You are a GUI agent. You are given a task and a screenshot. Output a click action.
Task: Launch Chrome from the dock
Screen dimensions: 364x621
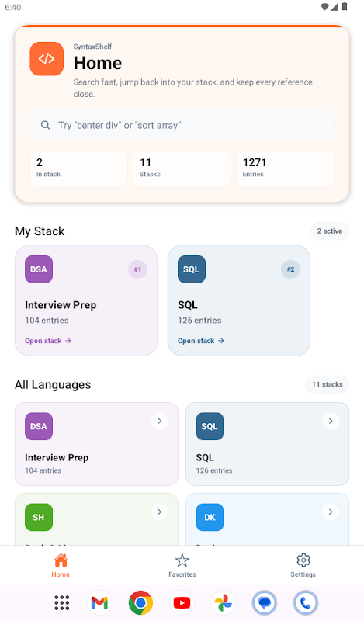140,603
